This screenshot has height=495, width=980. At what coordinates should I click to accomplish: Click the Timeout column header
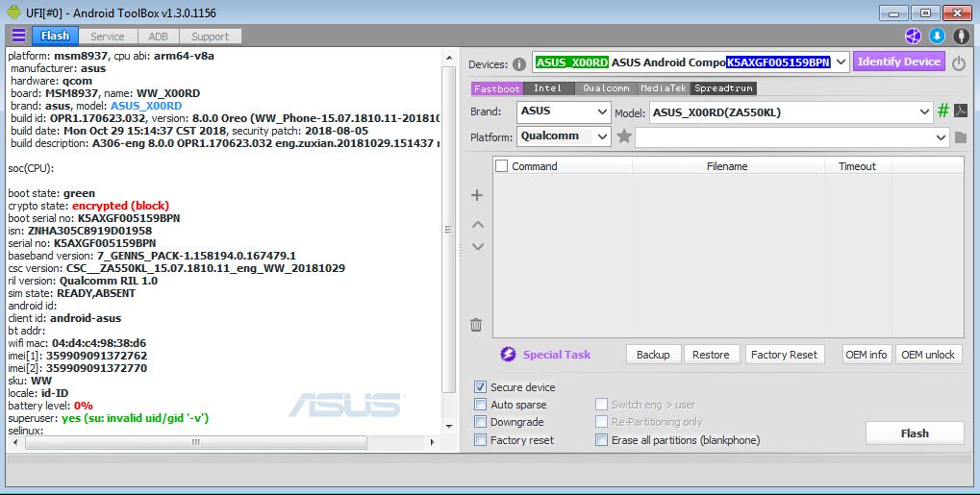[x=858, y=165]
